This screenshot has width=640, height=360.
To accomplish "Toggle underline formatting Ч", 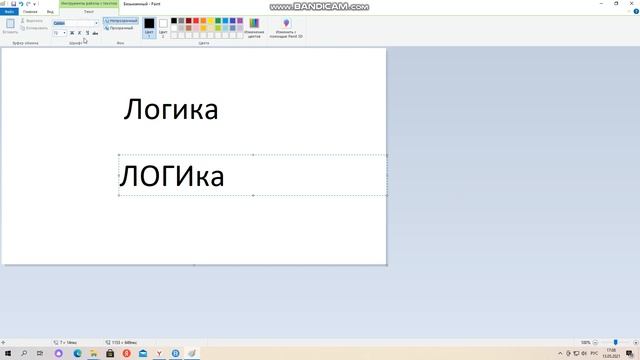I will point(87,33).
